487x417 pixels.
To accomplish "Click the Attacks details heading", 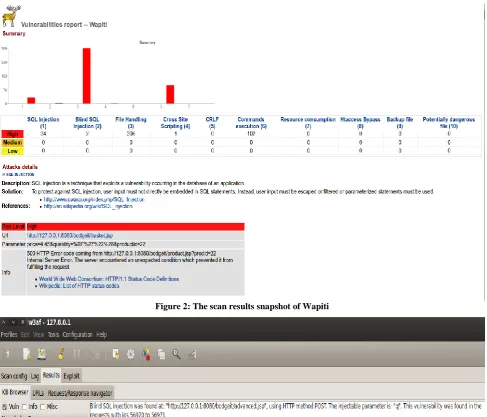I will click(x=20, y=167).
